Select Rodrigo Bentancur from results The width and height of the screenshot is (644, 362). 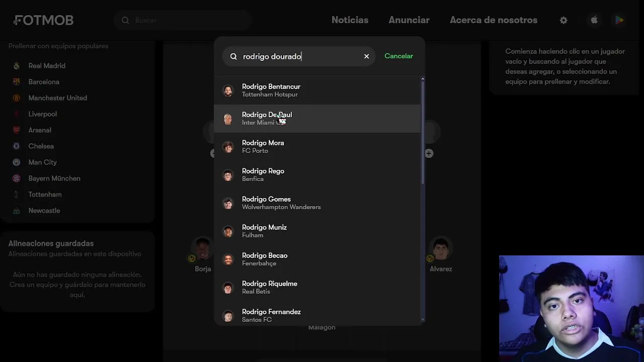pos(317,90)
